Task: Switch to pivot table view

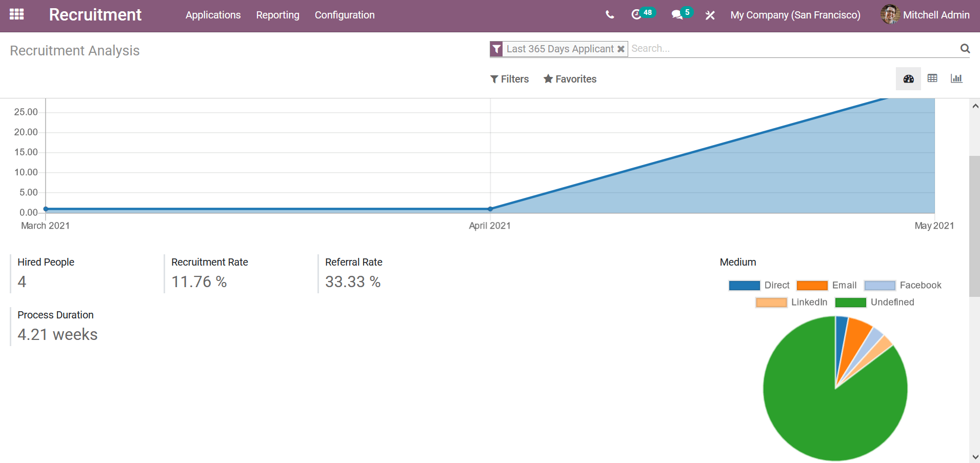Action: tap(932, 78)
